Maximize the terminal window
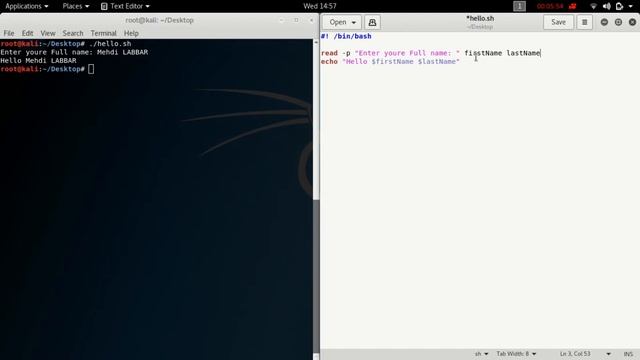 (x=296, y=20)
